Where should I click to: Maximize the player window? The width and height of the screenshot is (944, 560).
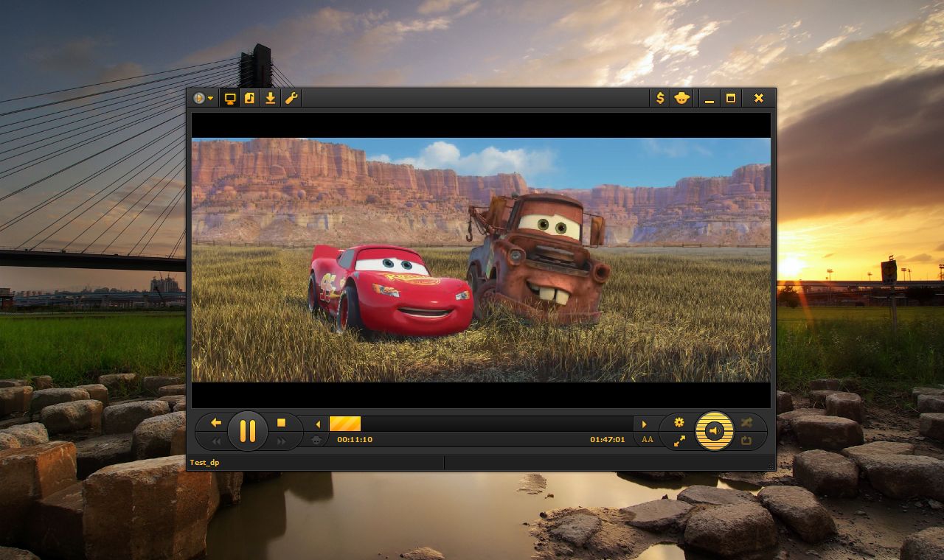coord(731,98)
